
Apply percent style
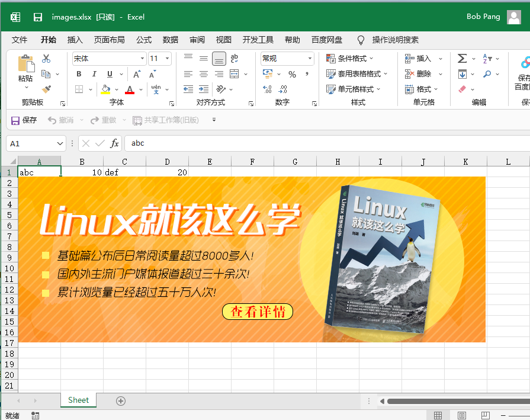pyautogui.click(x=292, y=74)
